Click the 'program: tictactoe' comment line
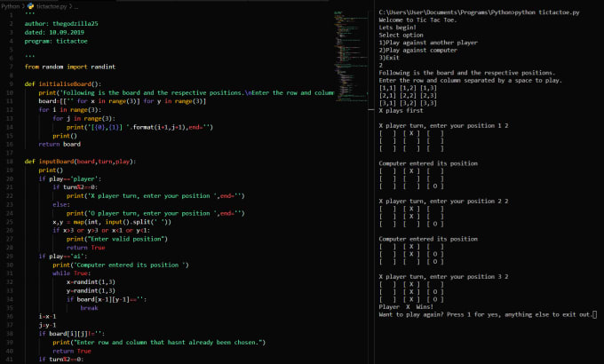Image resolution: width=604 pixels, height=364 pixels. [56, 41]
